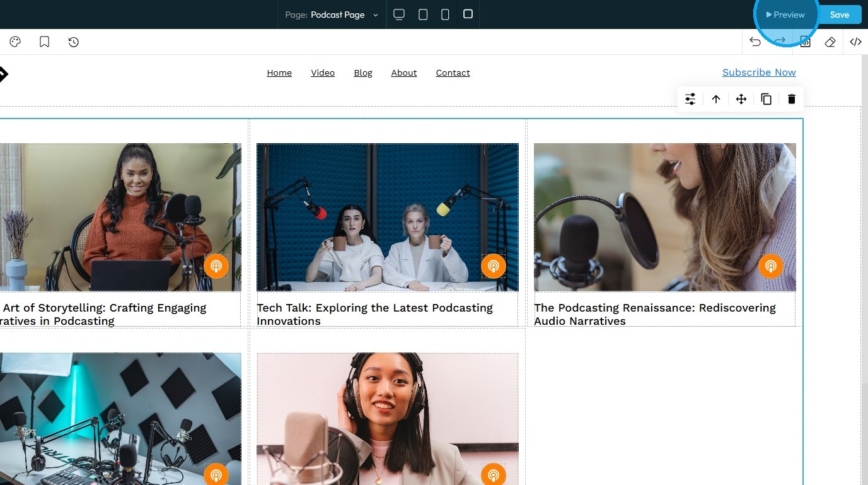Click the bookmark icon in the toolbar
The height and width of the screenshot is (485, 868).
[44, 42]
